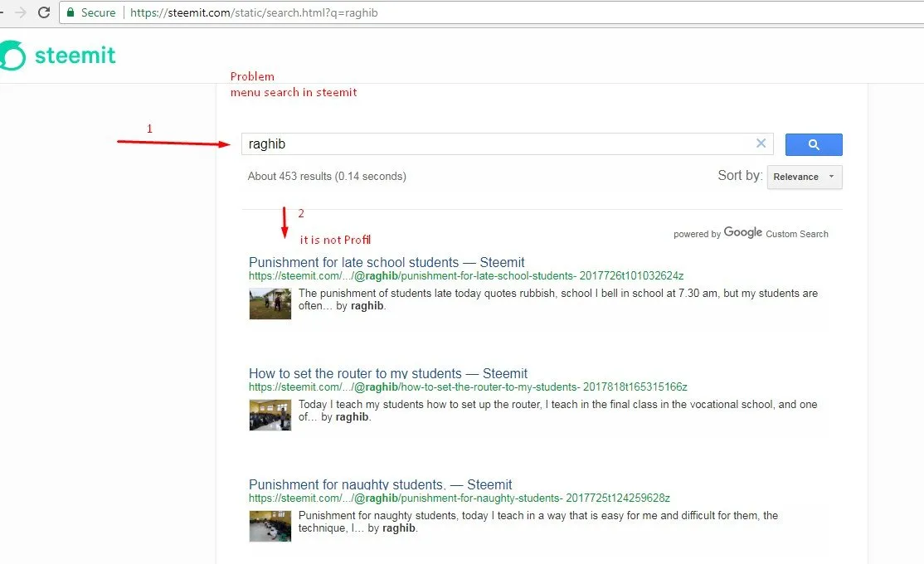Click the how-to-set-the-router green URL
Screen dimensions: 924x564
click(x=468, y=387)
